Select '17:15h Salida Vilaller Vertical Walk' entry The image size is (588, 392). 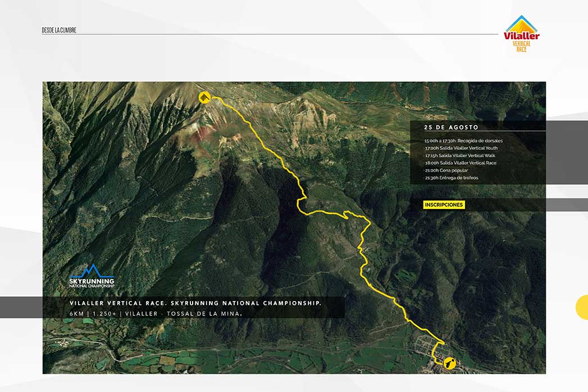pyautogui.click(x=460, y=156)
